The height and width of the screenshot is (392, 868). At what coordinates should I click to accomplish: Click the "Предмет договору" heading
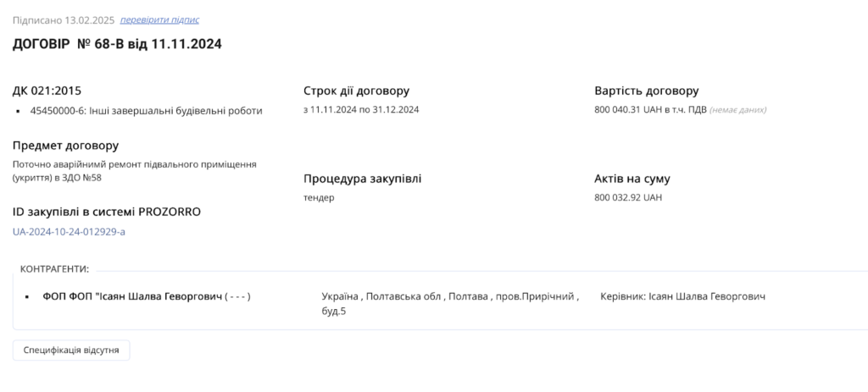point(65,146)
